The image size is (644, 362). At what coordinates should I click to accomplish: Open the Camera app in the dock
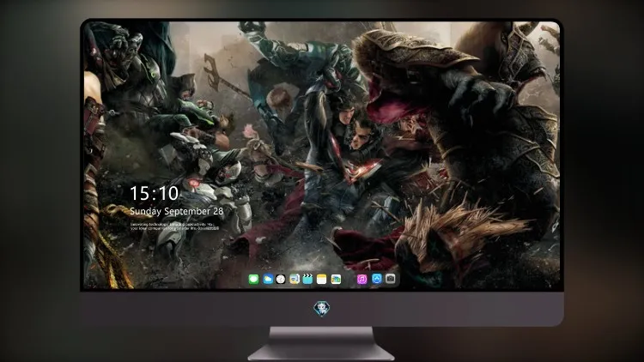click(391, 279)
